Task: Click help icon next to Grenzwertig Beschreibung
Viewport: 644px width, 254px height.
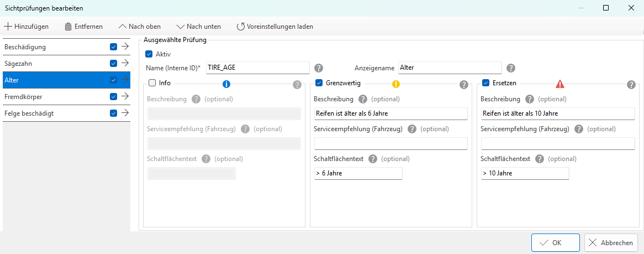Action: (x=363, y=100)
